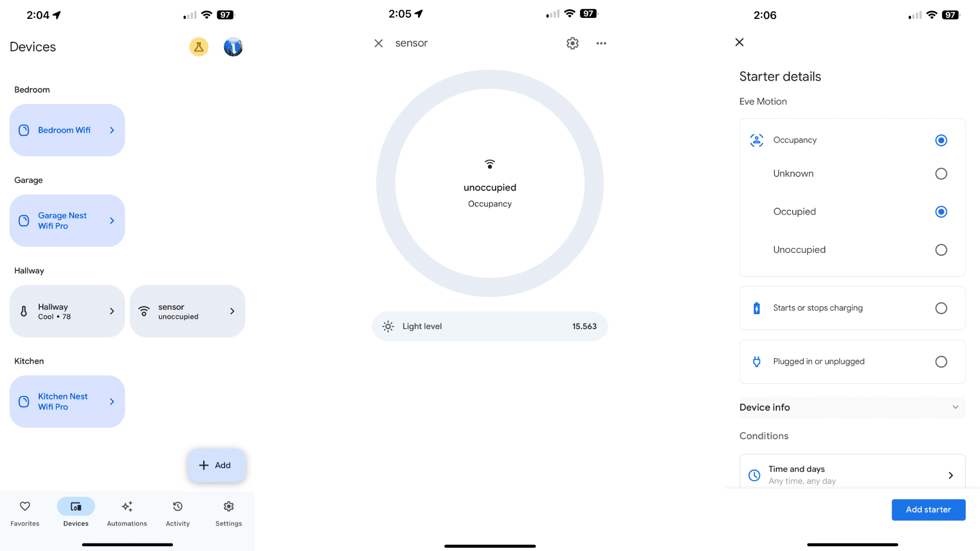980x551 pixels.
Task: Tap the Add device button
Action: tap(215, 465)
